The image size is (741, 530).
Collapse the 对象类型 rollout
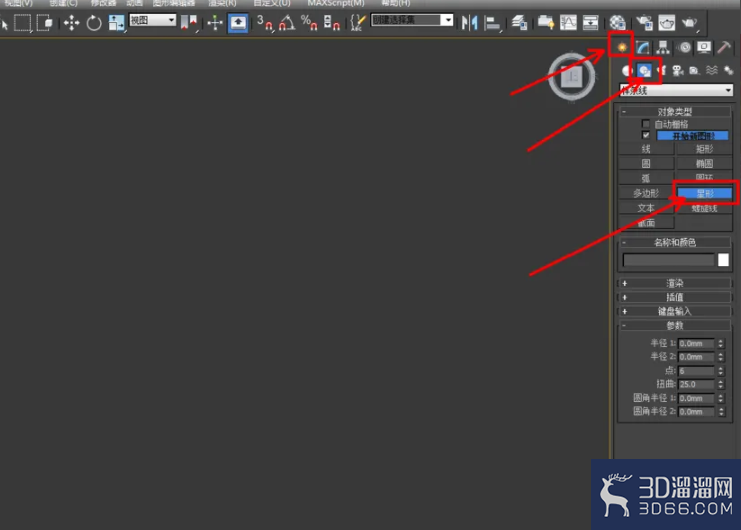676,111
